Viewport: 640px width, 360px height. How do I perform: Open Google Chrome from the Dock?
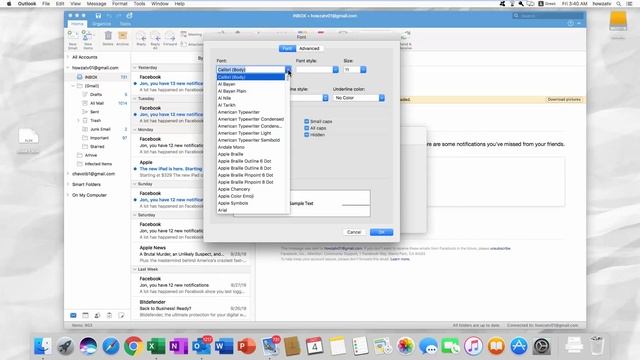(x=133, y=346)
